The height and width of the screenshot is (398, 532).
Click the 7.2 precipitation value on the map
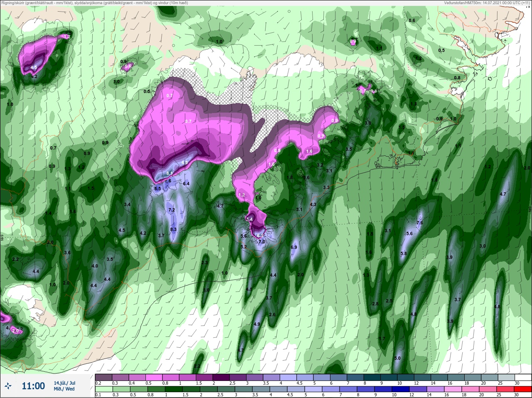(x=171, y=210)
